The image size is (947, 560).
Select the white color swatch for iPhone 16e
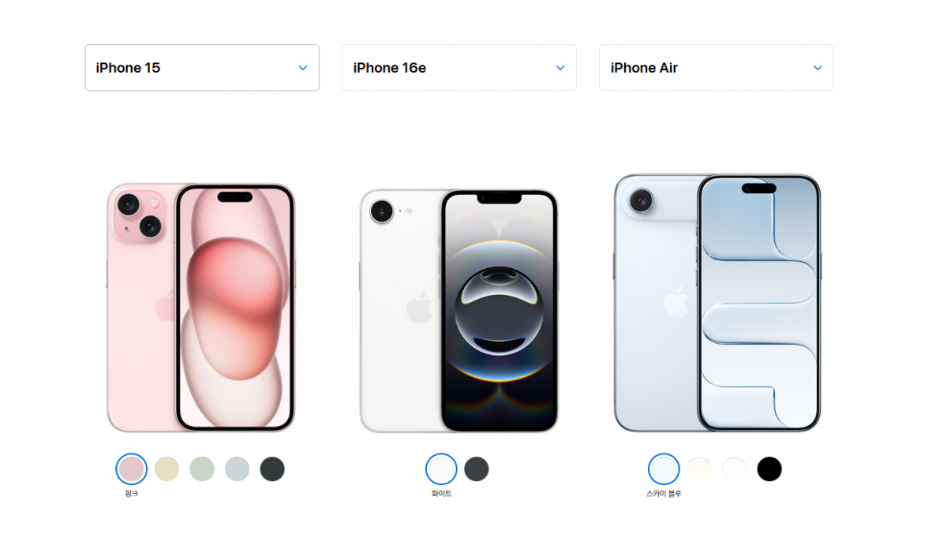(x=441, y=469)
